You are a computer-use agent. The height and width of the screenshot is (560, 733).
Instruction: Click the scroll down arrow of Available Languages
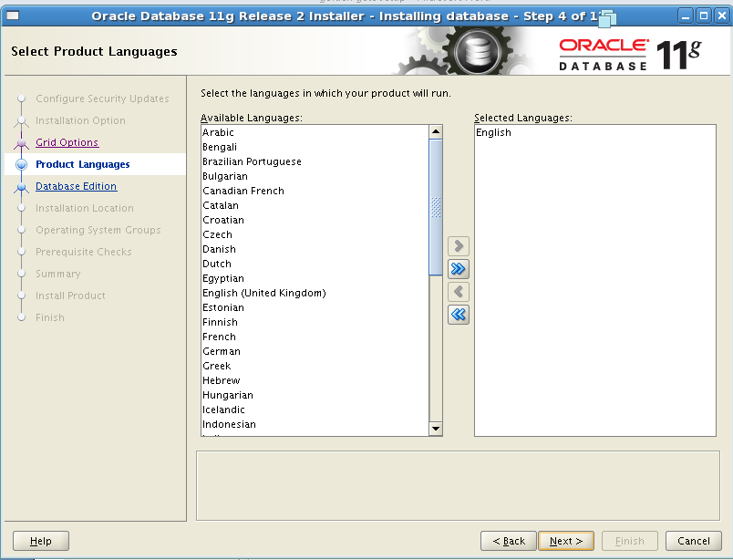coord(436,429)
